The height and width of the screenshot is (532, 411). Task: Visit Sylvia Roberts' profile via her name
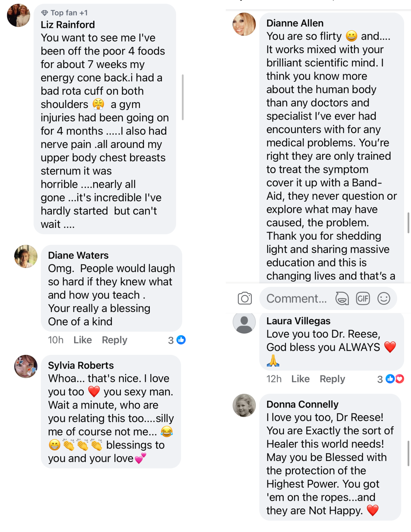[81, 365]
